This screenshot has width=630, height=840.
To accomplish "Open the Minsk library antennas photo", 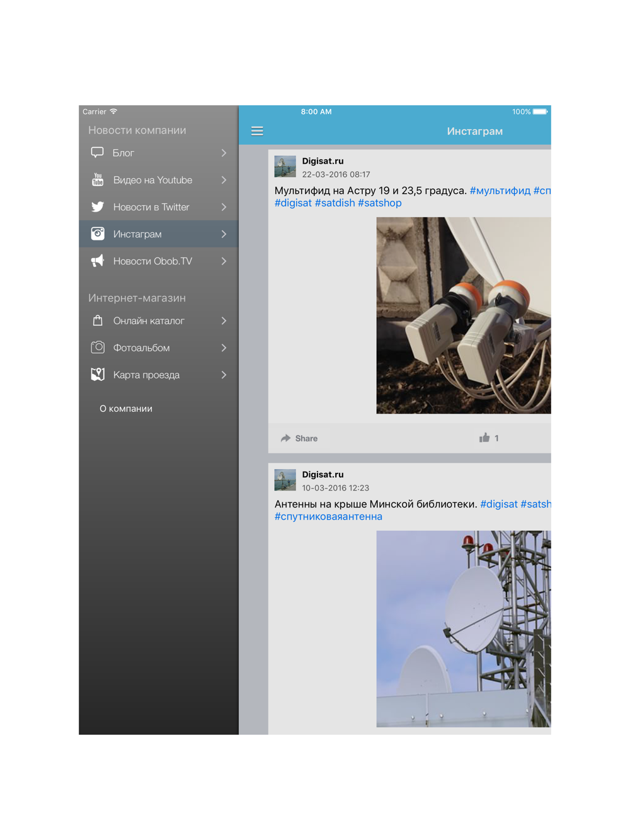I will point(464,629).
